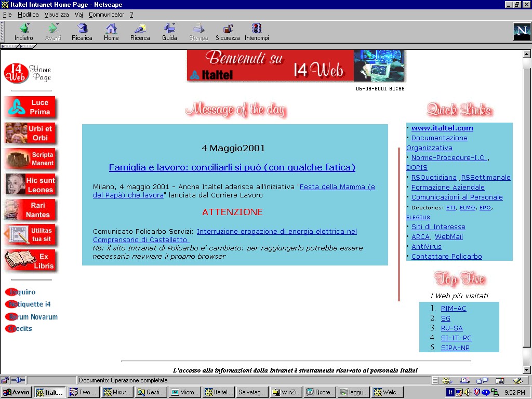Viewport: 532px width, 399px height.
Task: Open Navigator from the component bar
Action: [x=447, y=381]
